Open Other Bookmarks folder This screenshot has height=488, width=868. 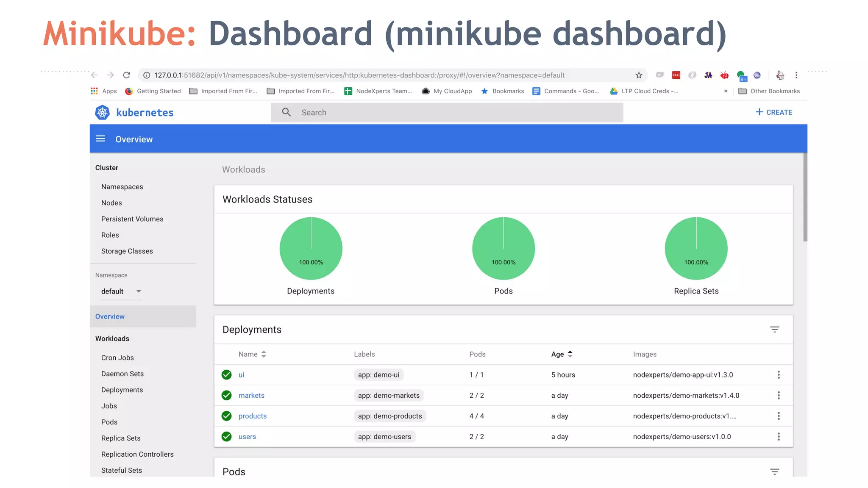769,91
